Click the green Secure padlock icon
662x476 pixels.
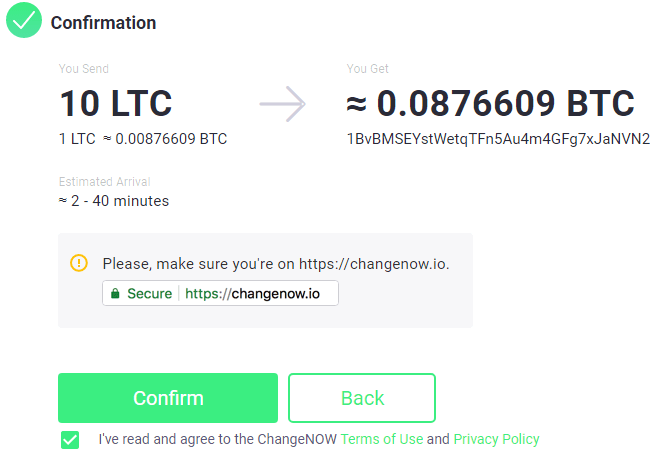pos(116,294)
